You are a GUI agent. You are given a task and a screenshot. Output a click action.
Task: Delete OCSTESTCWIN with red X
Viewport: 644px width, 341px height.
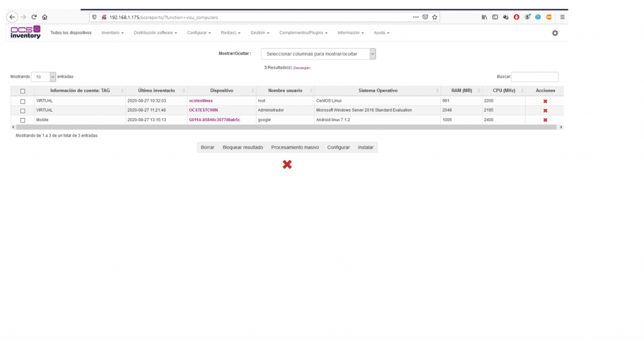pyautogui.click(x=545, y=111)
